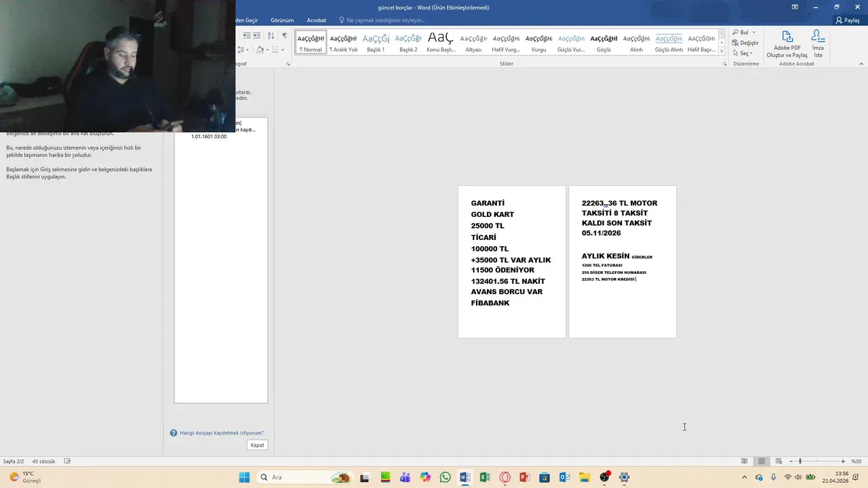Apply the Altyazı style
868x488 pixels.
click(x=473, y=42)
